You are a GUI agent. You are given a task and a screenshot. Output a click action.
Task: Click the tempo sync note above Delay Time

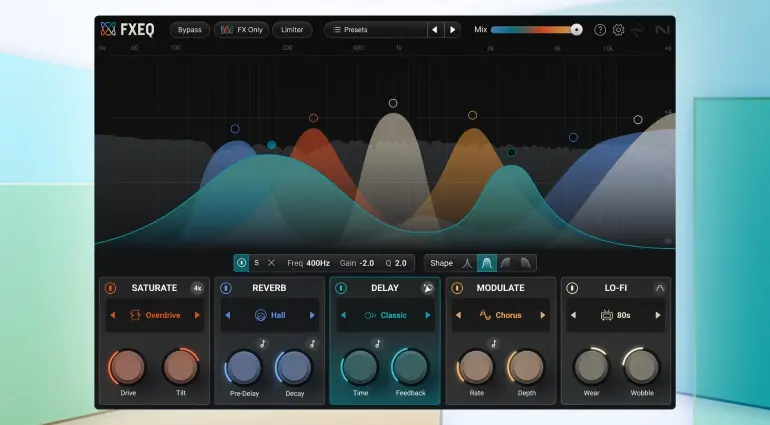(377, 344)
